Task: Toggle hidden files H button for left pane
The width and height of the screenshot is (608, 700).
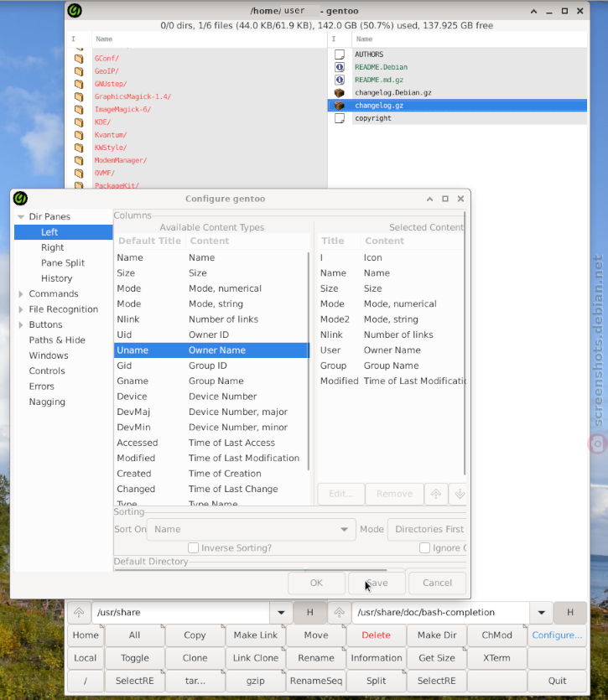Action: coord(309,613)
